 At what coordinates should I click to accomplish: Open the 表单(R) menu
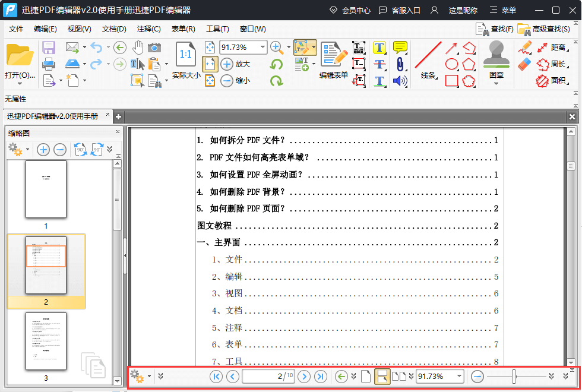[x=184, y=29]
